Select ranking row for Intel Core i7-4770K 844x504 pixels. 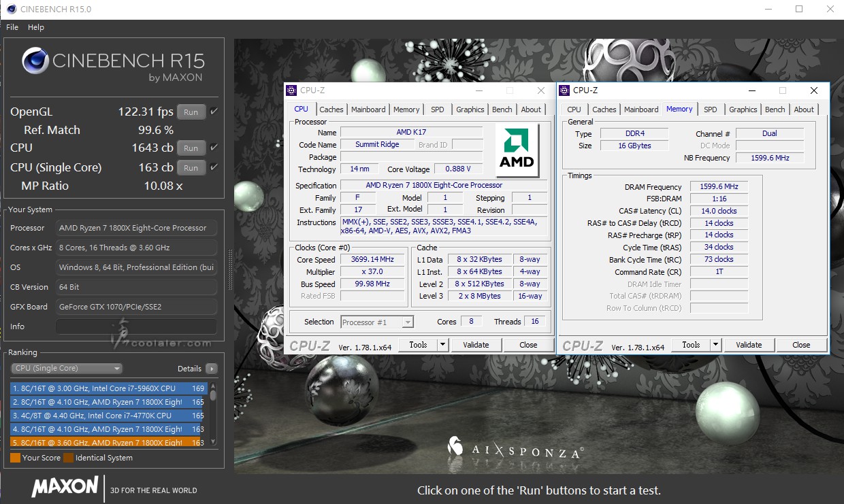pos(109,416)
